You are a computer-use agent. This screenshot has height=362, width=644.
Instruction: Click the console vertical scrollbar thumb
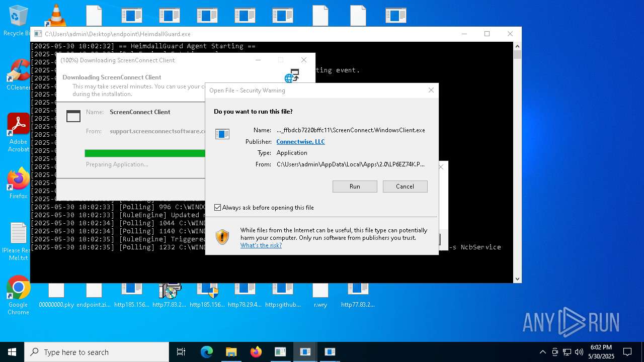[517, 55]
